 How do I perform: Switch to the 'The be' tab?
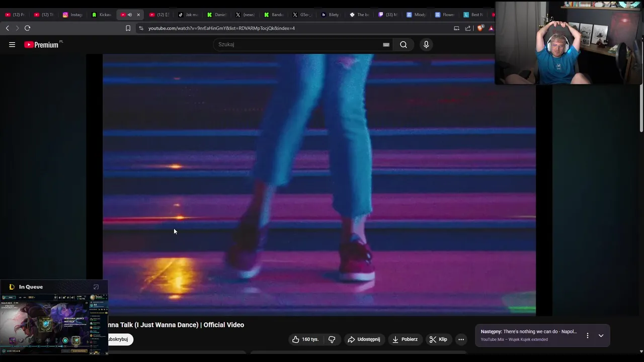pos(360,15)
